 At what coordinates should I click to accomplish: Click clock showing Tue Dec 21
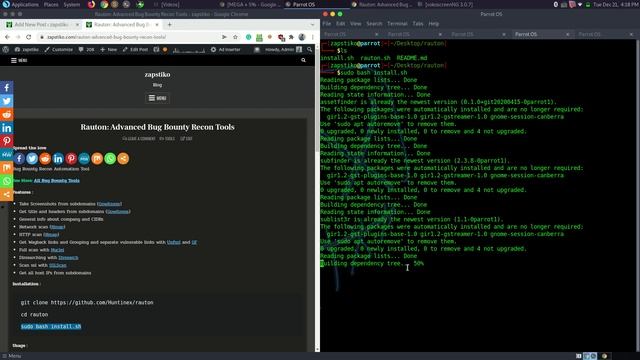[x=616, y=4]
